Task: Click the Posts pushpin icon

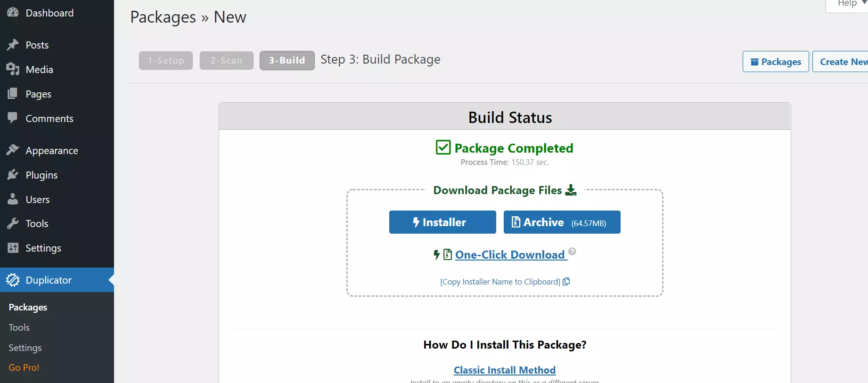Action: click(x=13, y=45)
